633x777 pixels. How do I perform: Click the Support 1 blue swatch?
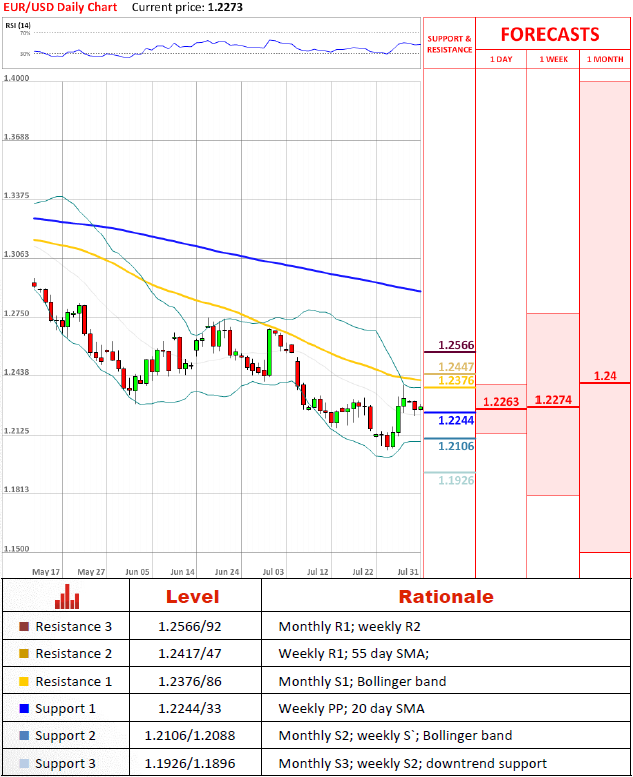[24, 709]
